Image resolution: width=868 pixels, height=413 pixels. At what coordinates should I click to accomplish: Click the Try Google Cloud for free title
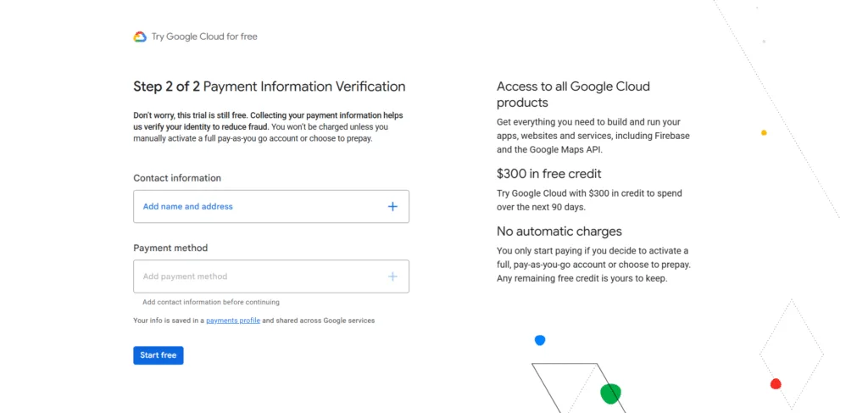pos(204,36)
